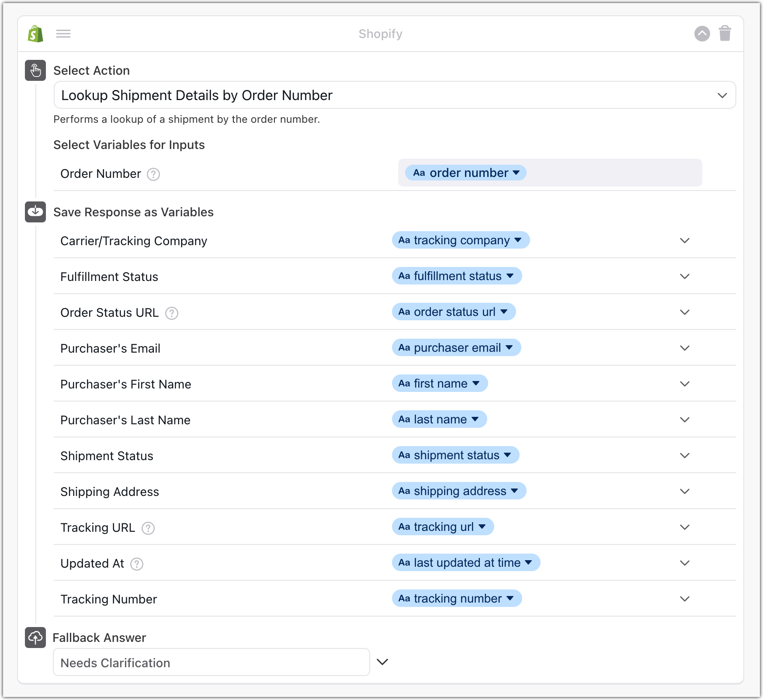Click the Select Action hand pointer icon
The width and height of the screenshot is (763, 700).
[35, 70]
